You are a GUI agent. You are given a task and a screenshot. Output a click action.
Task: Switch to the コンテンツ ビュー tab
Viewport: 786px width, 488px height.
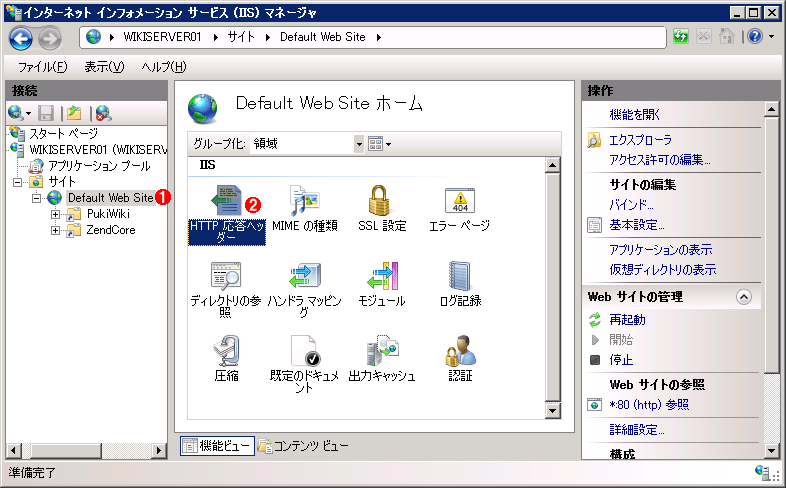tap(304, 445)
